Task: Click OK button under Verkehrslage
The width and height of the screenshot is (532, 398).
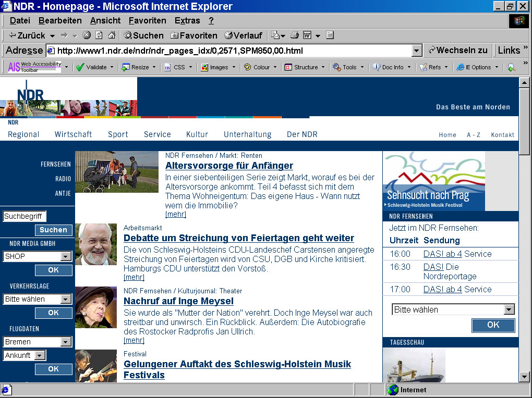Action: (x=54, y=313)
